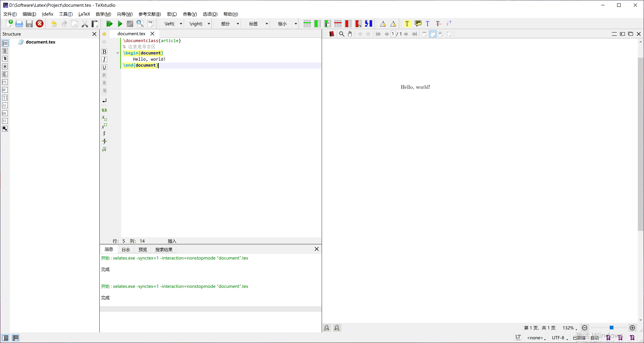Show the structure view in side panel
644x343 pixels.
pyautogui.click(x=5, y=43)
